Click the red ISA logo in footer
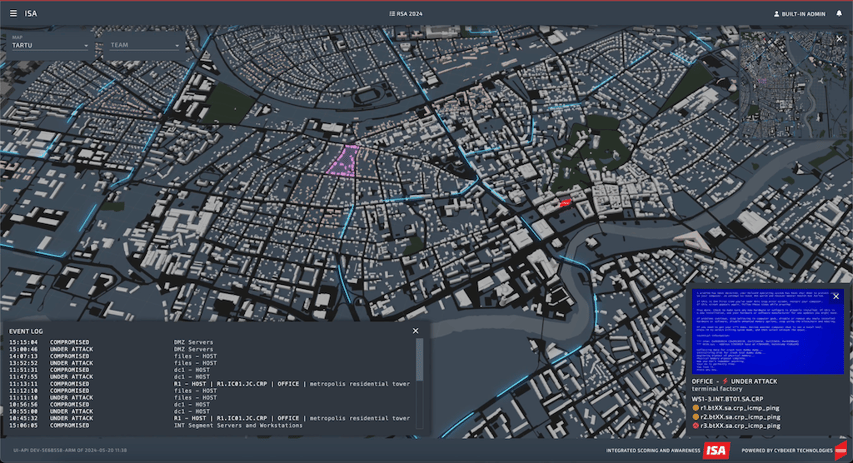 716,450
